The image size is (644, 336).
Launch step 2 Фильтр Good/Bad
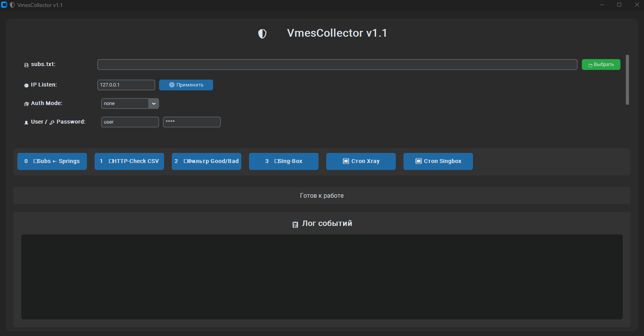coord(207,161)
